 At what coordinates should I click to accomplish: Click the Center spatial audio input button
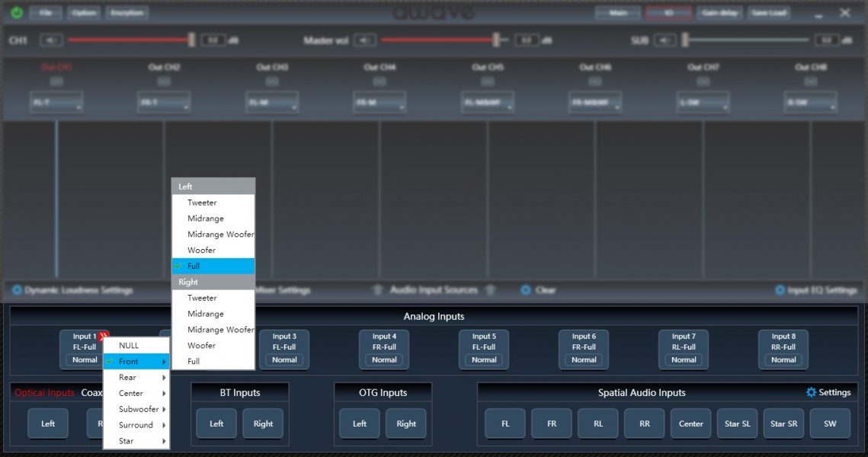pos(690,423)
